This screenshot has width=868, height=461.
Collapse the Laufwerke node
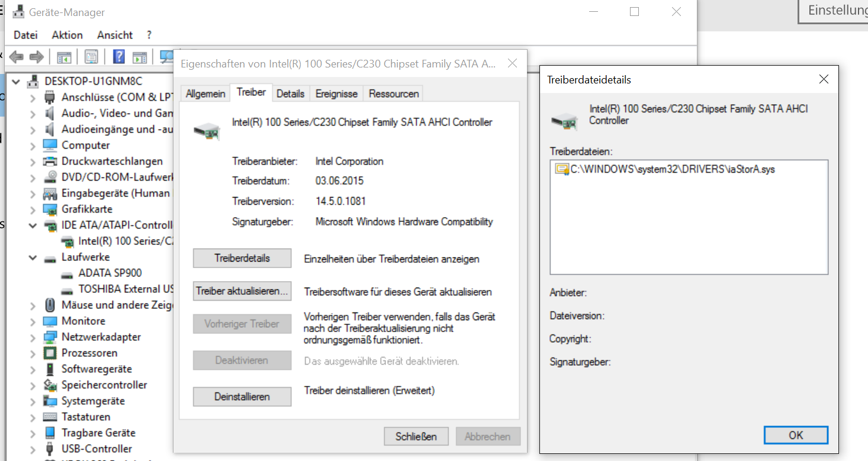point(33,257)
